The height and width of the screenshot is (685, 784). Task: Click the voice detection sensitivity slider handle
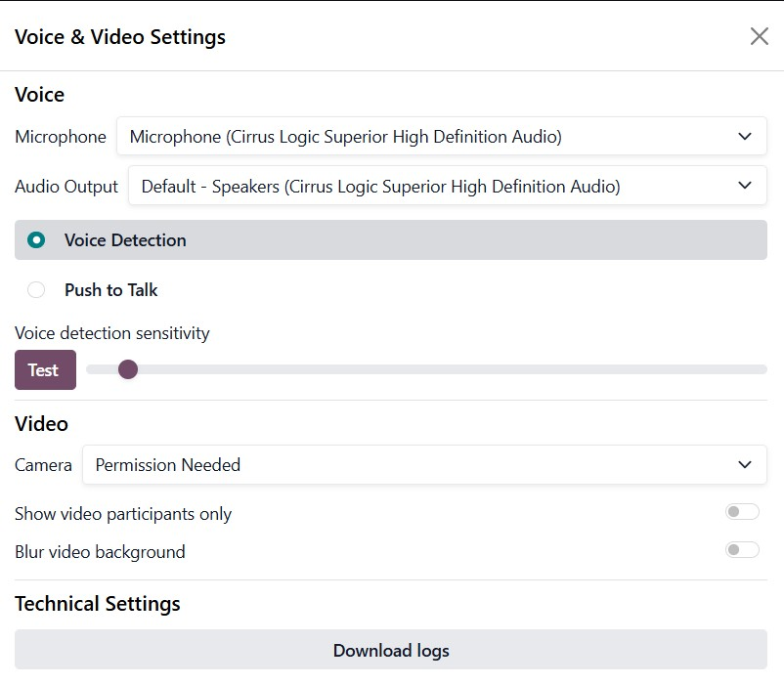[x=127, y=369]
